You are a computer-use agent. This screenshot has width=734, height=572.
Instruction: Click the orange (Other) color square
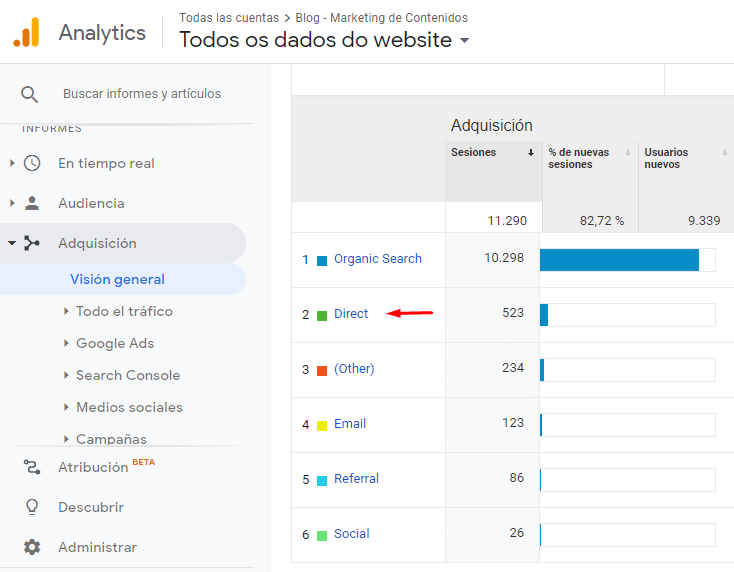point(322,371)
